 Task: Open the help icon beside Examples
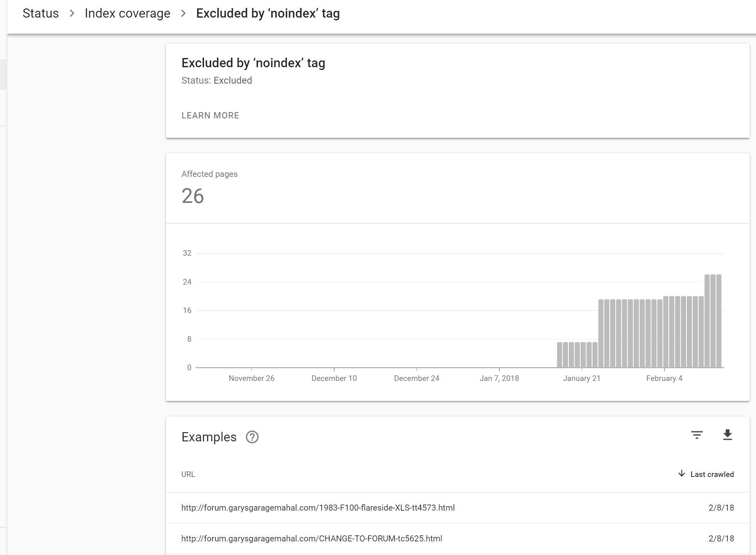pos(252,437)
